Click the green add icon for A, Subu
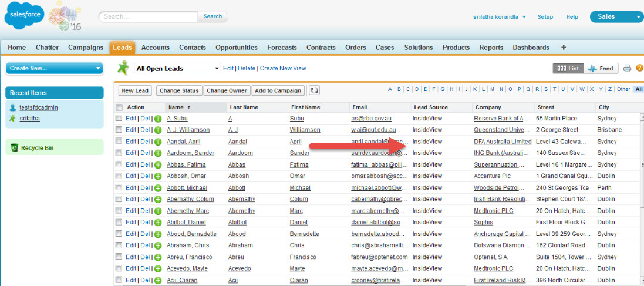Screen dimensions: 644x286 [x=158, y=119]
